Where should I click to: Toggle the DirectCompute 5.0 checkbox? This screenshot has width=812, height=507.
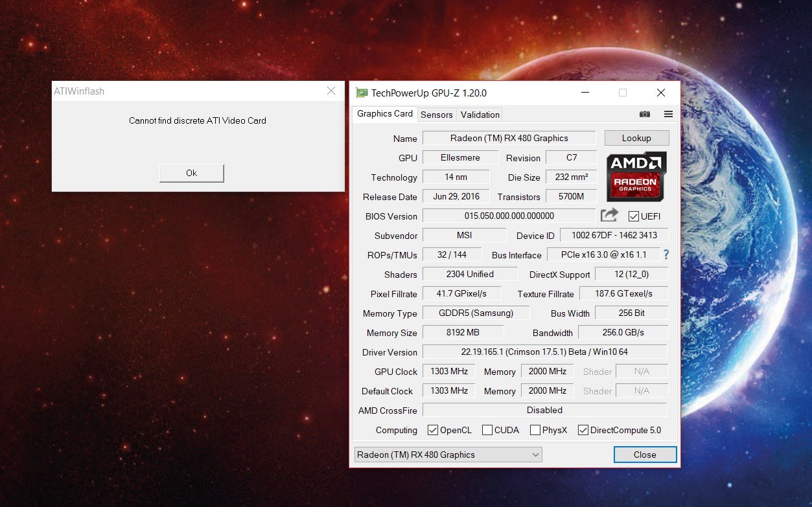coord(583,430)
